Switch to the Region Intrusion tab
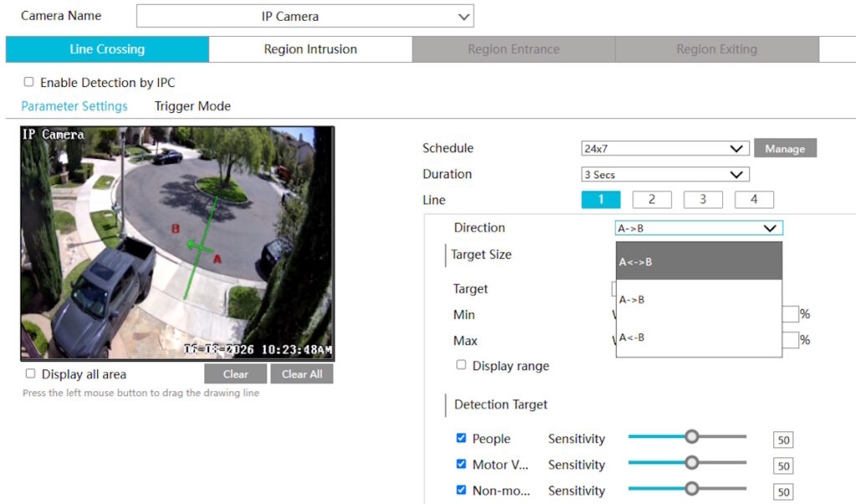 [310, 49]
